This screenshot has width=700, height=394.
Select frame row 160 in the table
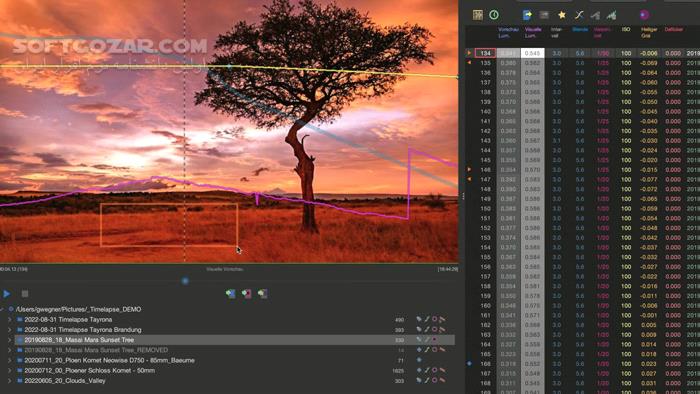[x=583, y=306]
